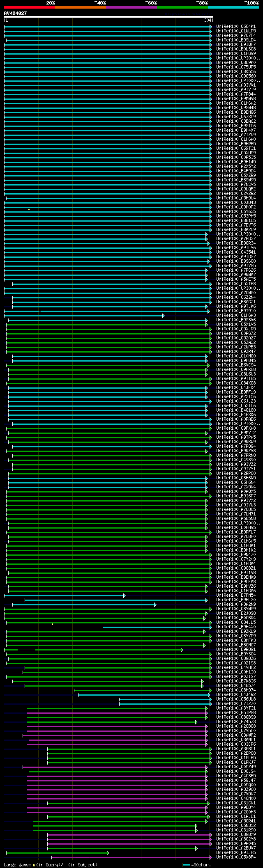Click the cyan alignment bar for Q1HG99
263x868 pixels.
[108, 53]
